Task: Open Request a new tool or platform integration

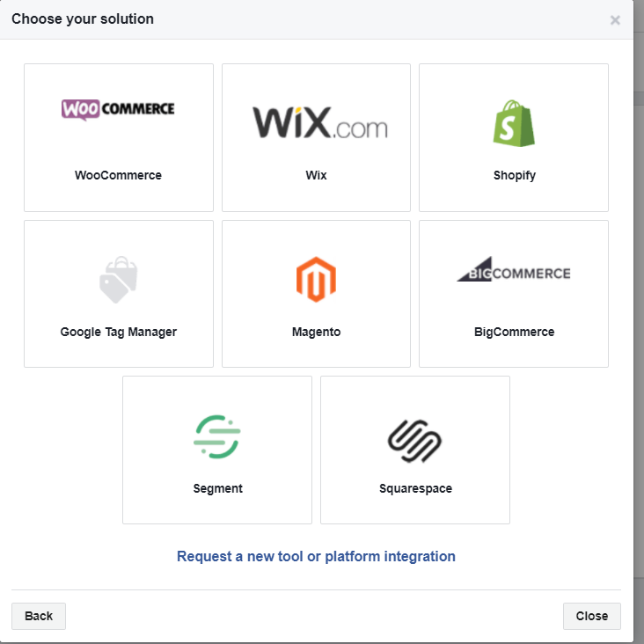Action: click(316, 556)
